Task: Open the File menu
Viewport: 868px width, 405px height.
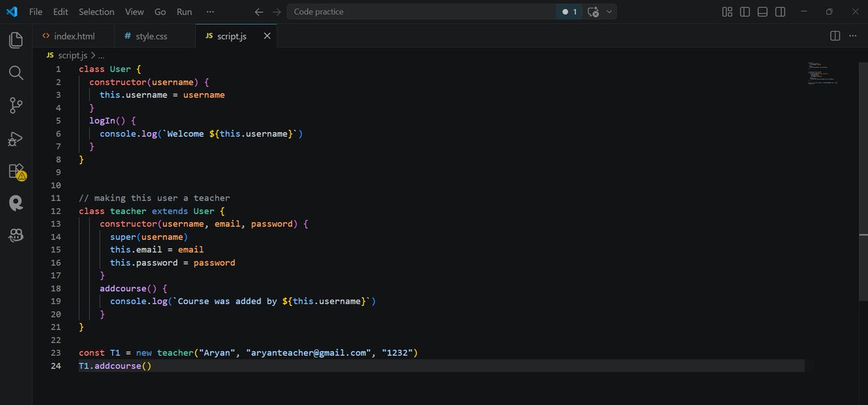Action: [x=35, y=12]
